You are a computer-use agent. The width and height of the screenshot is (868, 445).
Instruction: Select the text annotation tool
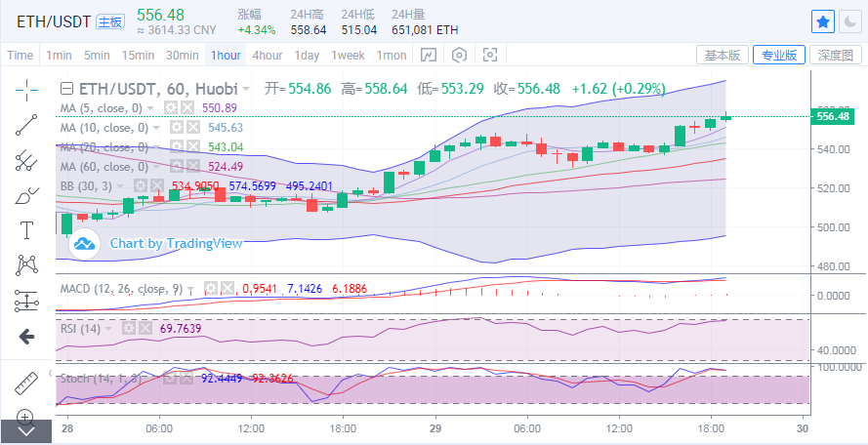tap(26, 230)
